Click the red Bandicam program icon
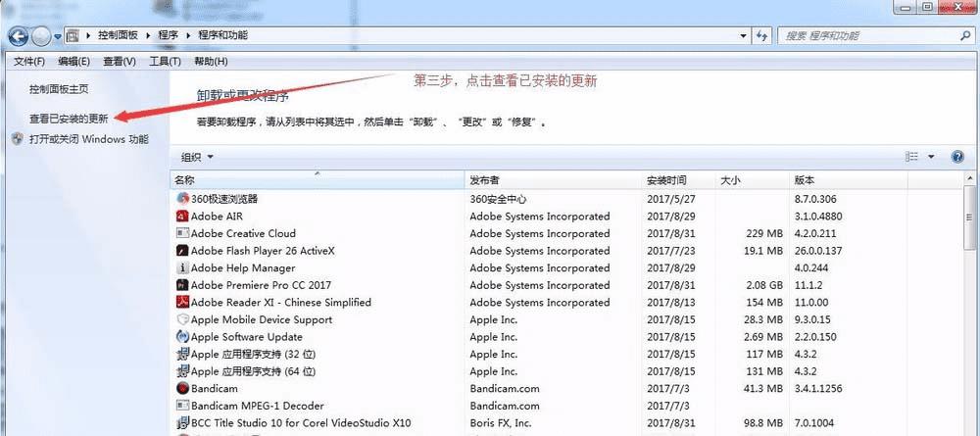The width and height of the screenshot is (980, 436). [x=182, y=389]
